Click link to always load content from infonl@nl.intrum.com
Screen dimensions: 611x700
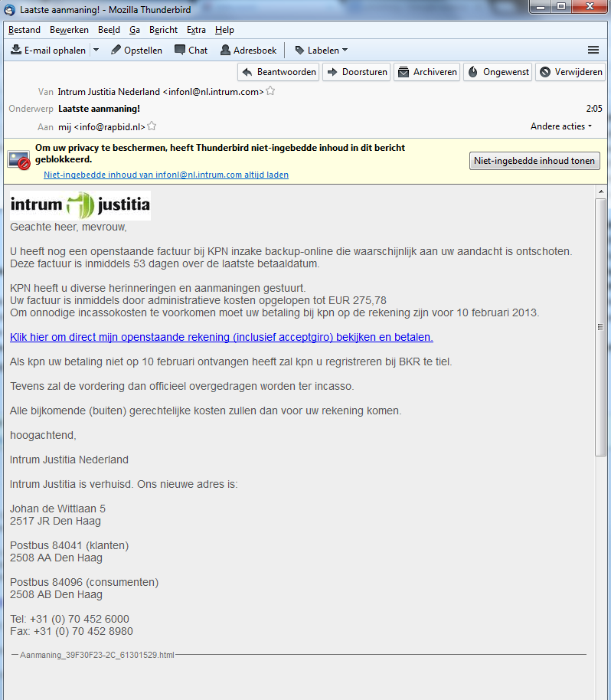pos(166,175)
